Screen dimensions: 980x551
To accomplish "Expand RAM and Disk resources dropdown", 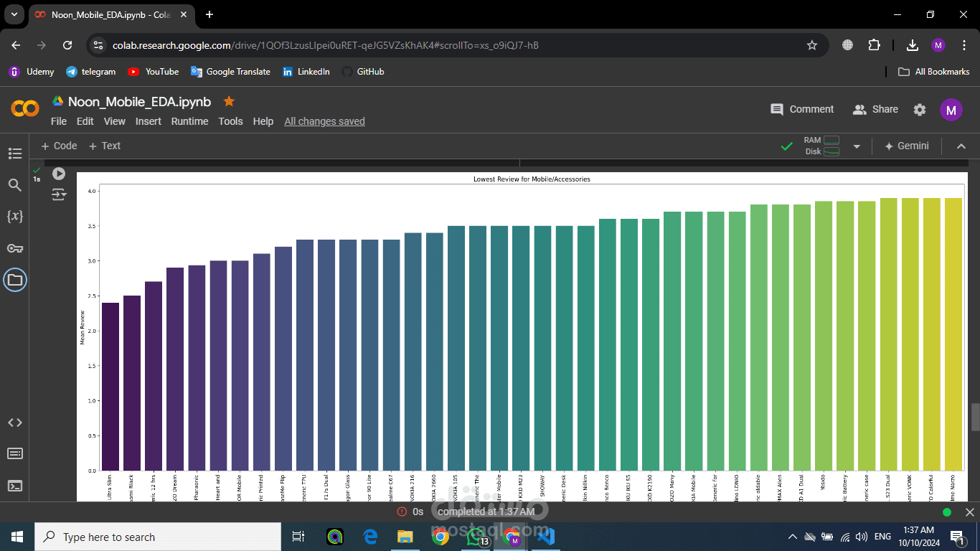I will tap(856, 146).
